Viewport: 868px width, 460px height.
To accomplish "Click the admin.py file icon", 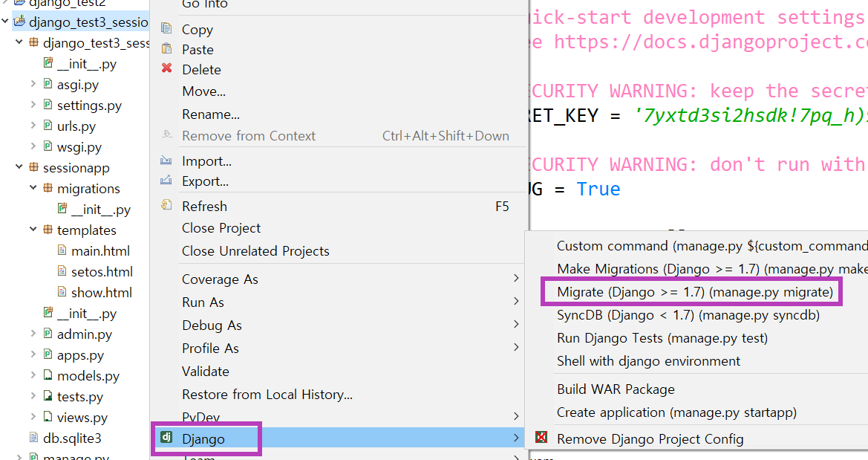I will (48, 334).
